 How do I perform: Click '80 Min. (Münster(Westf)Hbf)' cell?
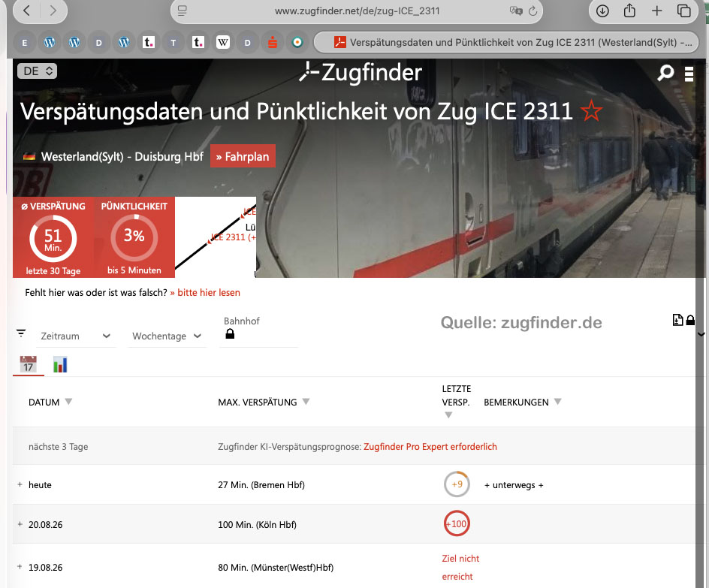coord(276,567)
